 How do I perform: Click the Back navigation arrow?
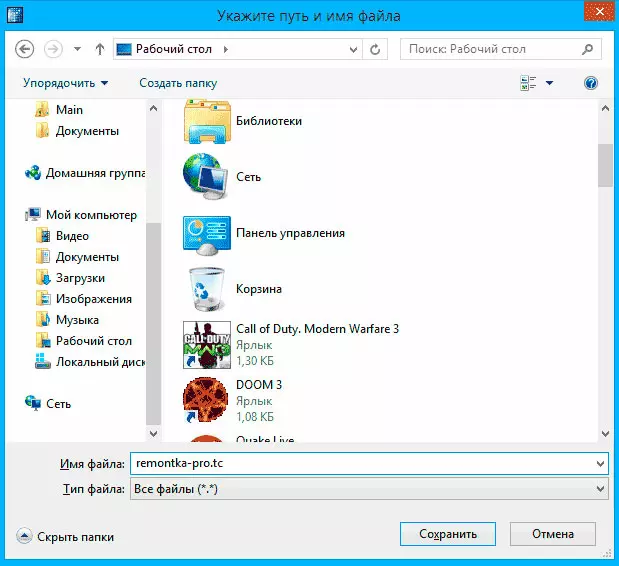(x=26, y=48)
